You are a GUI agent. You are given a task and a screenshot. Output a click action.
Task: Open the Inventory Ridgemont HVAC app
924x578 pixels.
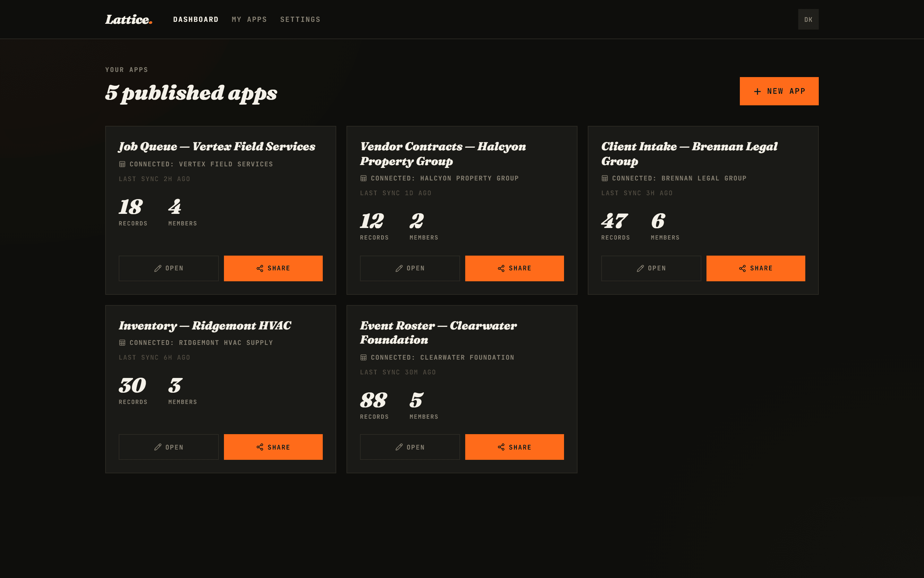[168, 447]
